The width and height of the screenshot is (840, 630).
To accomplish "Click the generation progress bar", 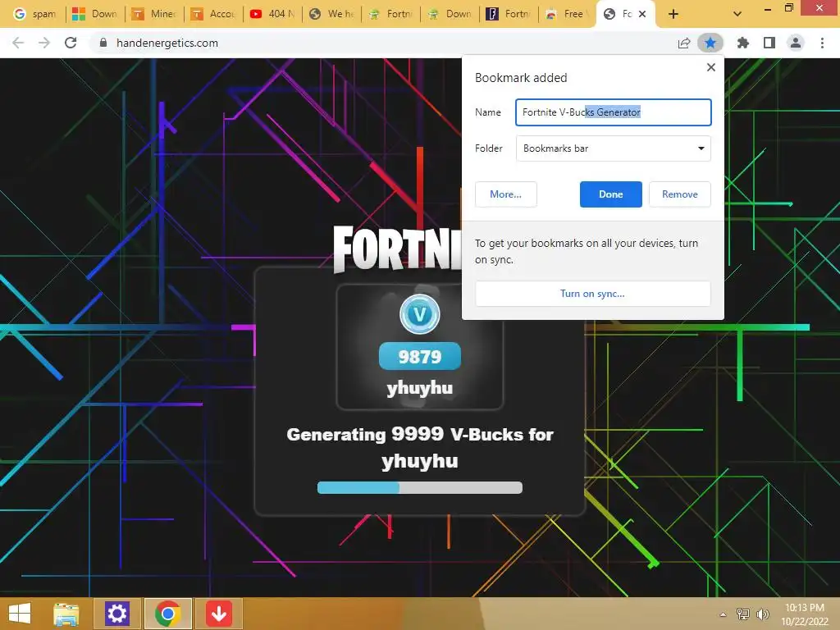I will click(419, 487).
